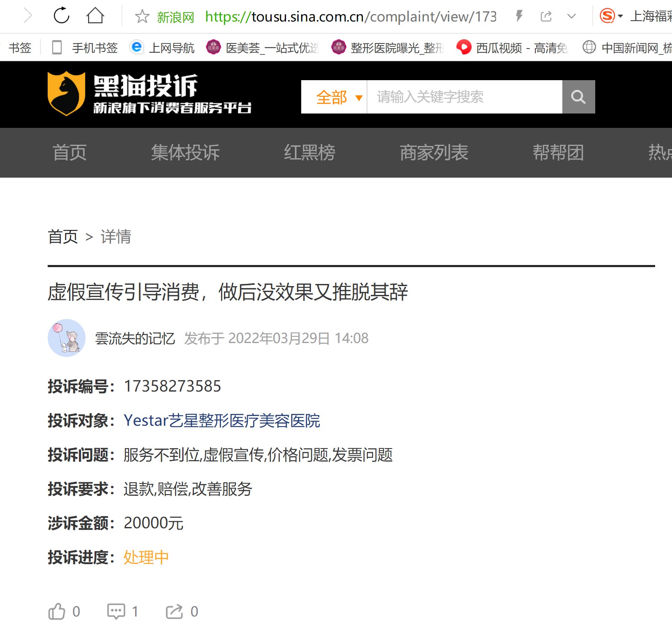Open 整形医院曝光 bookmark
The image size is (672, 638).
pos(388,48)
